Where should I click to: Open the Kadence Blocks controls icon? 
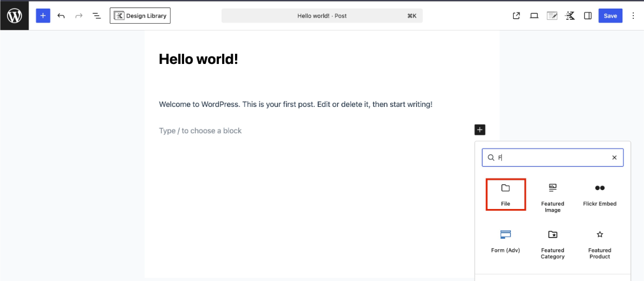pyautogui.click(x=570, y=16)
